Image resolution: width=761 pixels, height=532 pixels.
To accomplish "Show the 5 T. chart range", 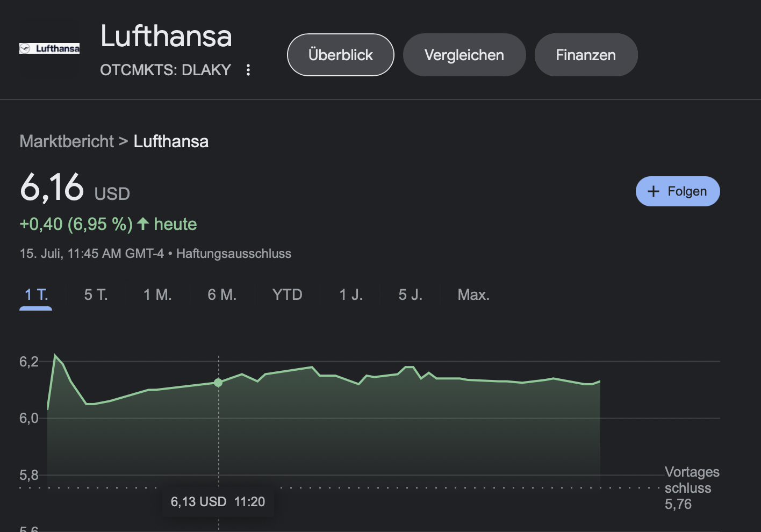I will (x=96, y=294).
